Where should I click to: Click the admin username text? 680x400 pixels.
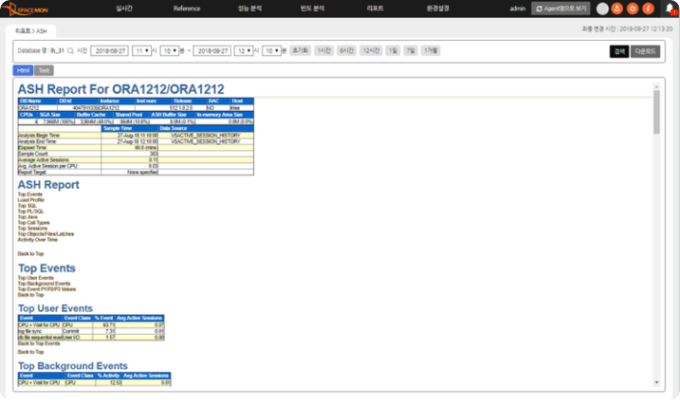click(517, 9)
